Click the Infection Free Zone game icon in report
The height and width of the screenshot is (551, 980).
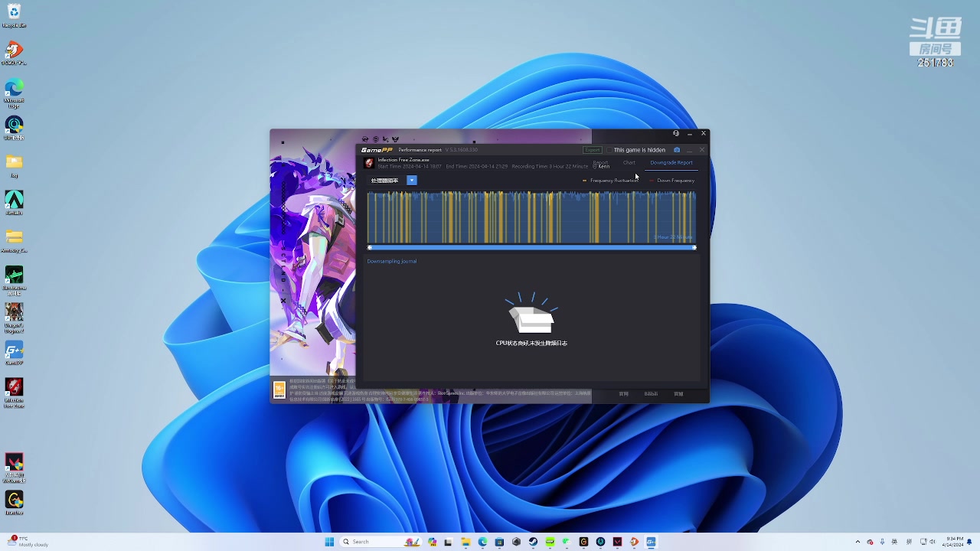pos(369,163)
